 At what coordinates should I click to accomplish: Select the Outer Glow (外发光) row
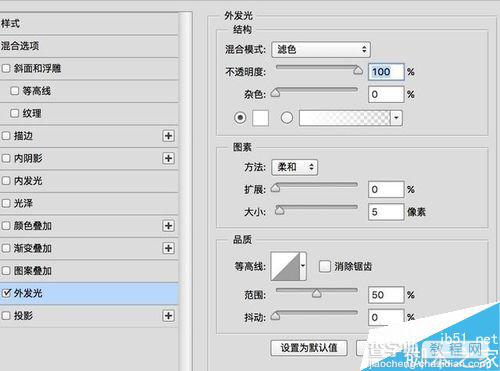pyautogui.click(x=89, y=293)
